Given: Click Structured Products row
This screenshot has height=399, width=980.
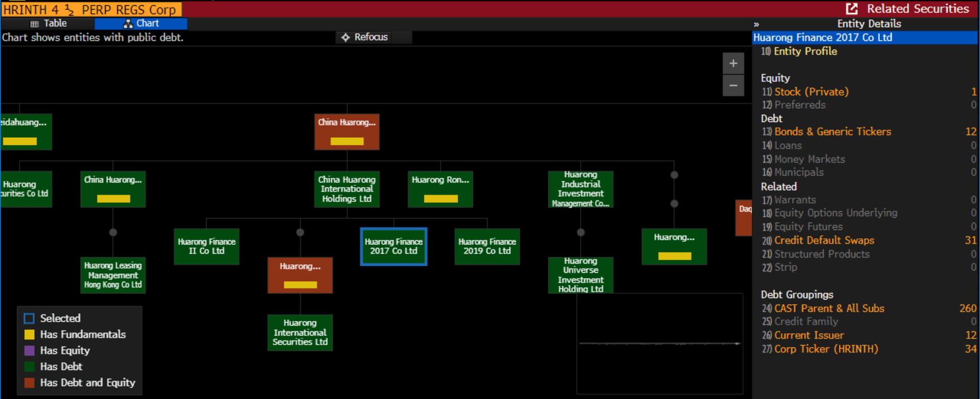Looking at the screenshot, I should pyautogui.click(x=869, y=254).
